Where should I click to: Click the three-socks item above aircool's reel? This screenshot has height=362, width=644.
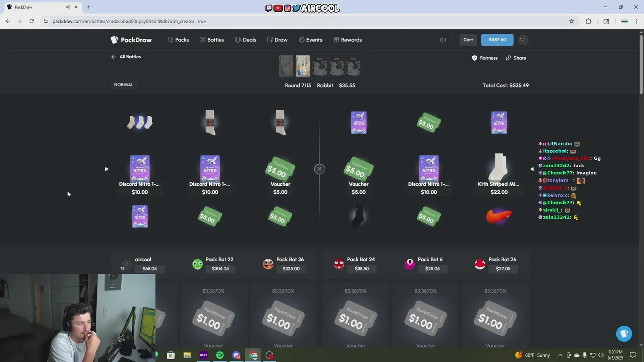[140, 122]
